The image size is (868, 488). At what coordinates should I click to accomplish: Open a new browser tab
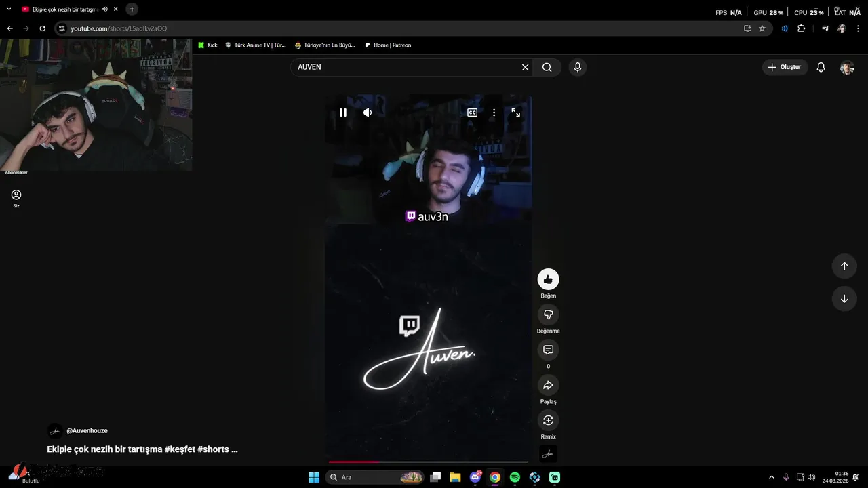[132, 9]
